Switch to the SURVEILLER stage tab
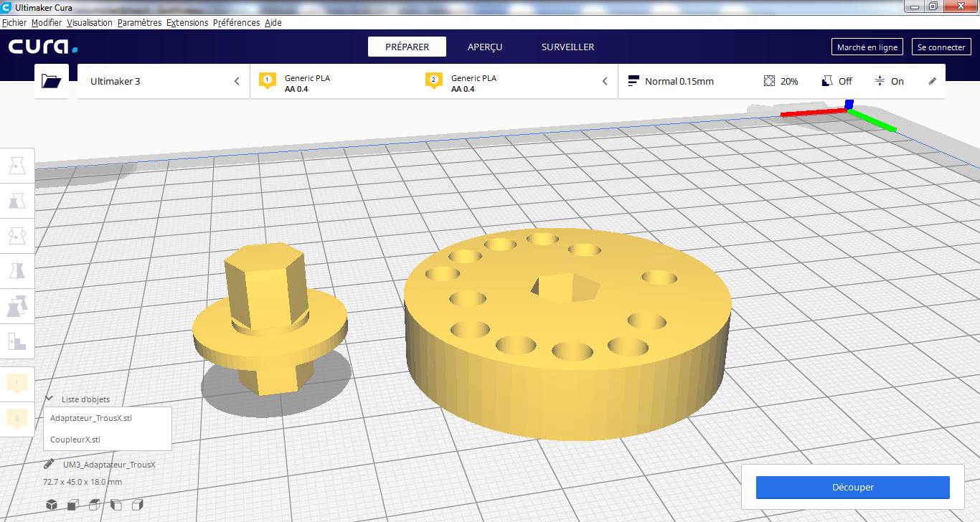The image size is (980, 522). pos(567,47)
